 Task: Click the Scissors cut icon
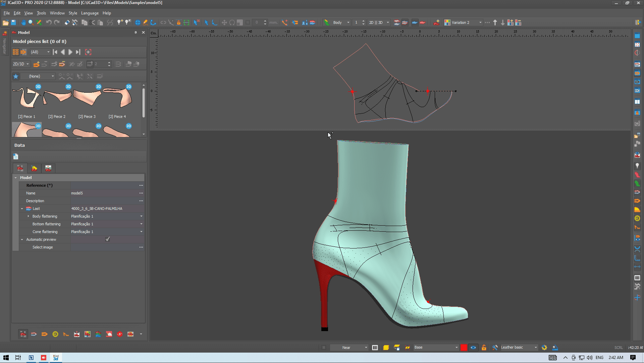(92, 22)
